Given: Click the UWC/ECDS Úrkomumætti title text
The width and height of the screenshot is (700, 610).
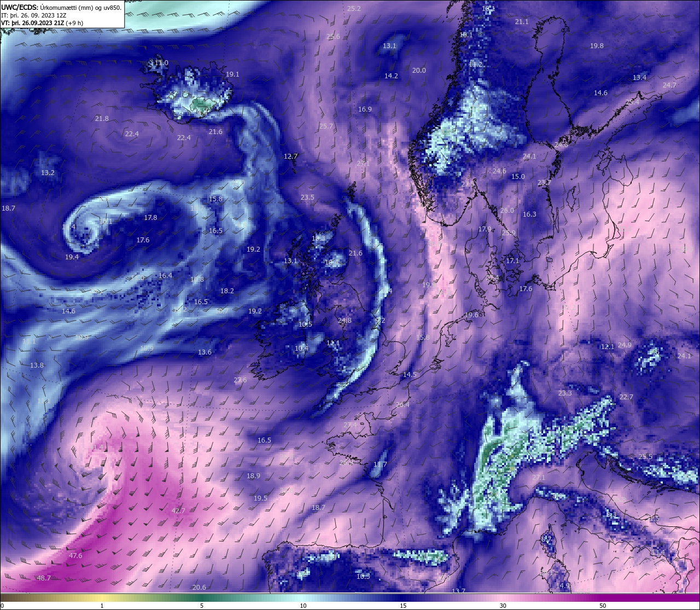Looking at the screenshot, I should (61, 7).
